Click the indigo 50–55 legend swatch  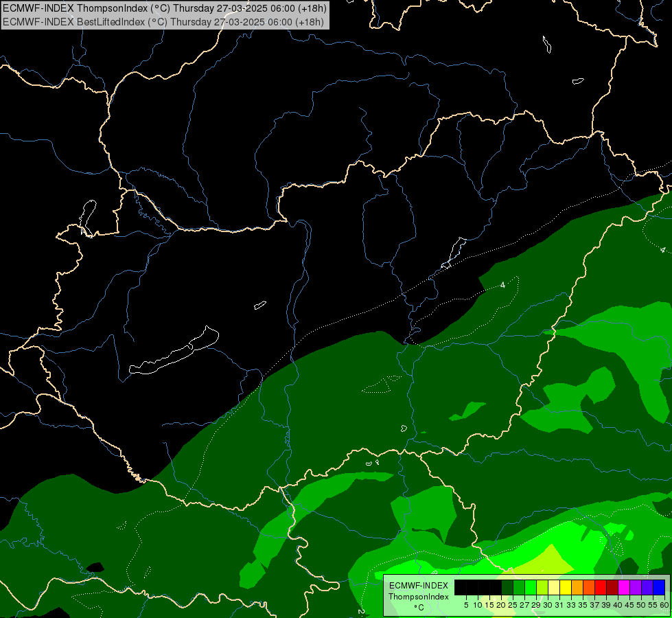click(x=647, y=588)
